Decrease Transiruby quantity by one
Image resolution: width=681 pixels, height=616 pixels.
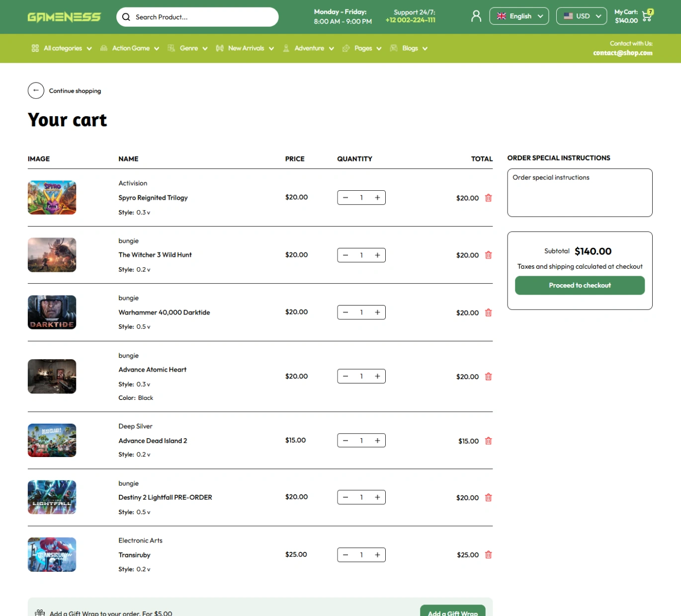[345, 555]
